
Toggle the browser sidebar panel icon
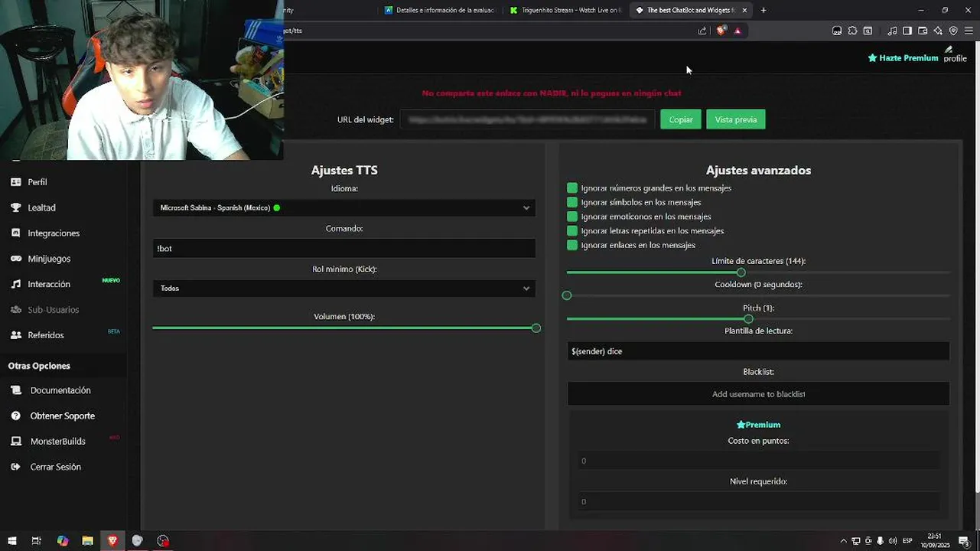pos(907,31)
